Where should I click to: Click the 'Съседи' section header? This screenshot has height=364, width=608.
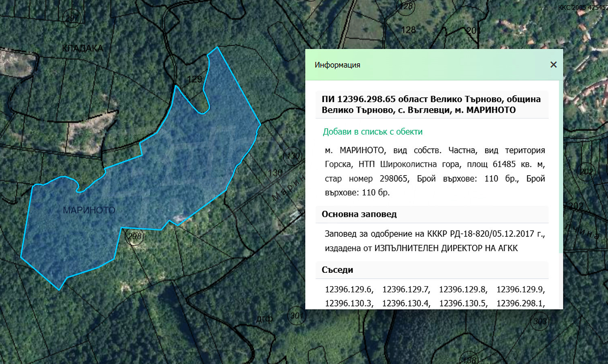click(337, 270)
